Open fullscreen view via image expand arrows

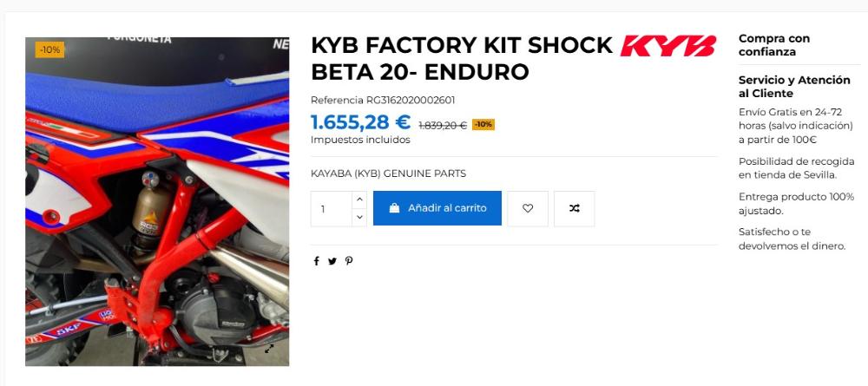[x=269, y=349]
